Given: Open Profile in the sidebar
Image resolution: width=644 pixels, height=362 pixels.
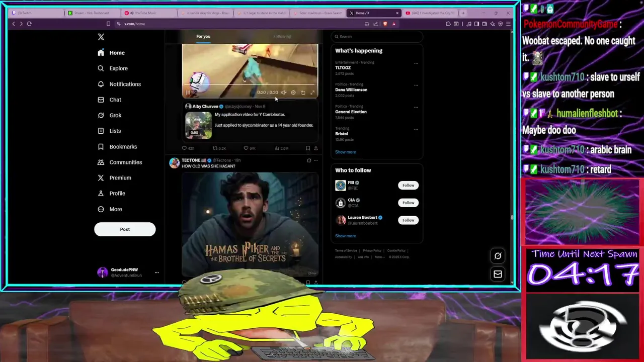Looking at the screenshot, I should 111,193.
